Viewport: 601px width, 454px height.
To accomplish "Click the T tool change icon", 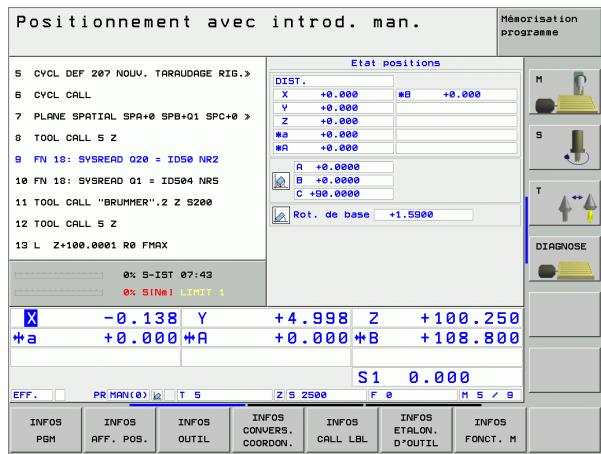I will point(564,203).
